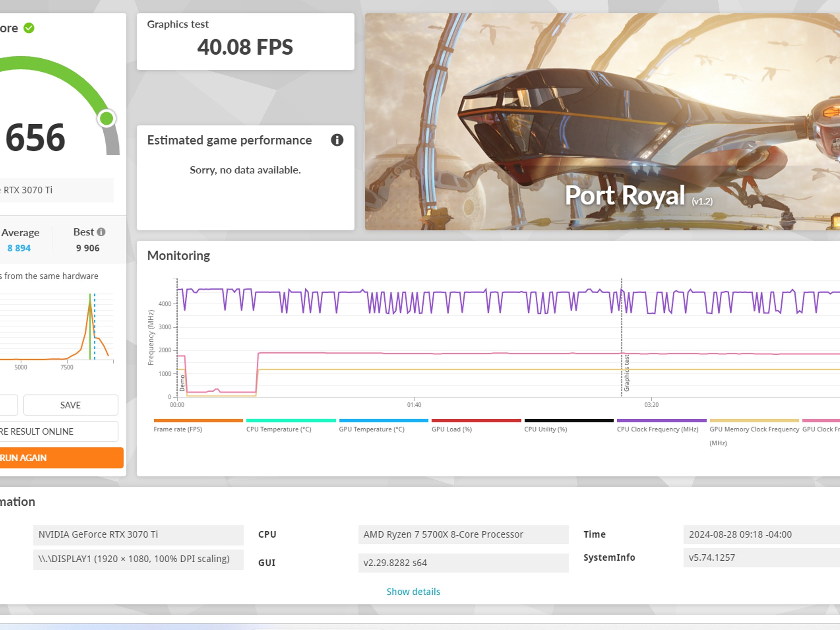The image size is (840, 630).
Task: Click the compare result online button
Action: (x=59, y=431)
